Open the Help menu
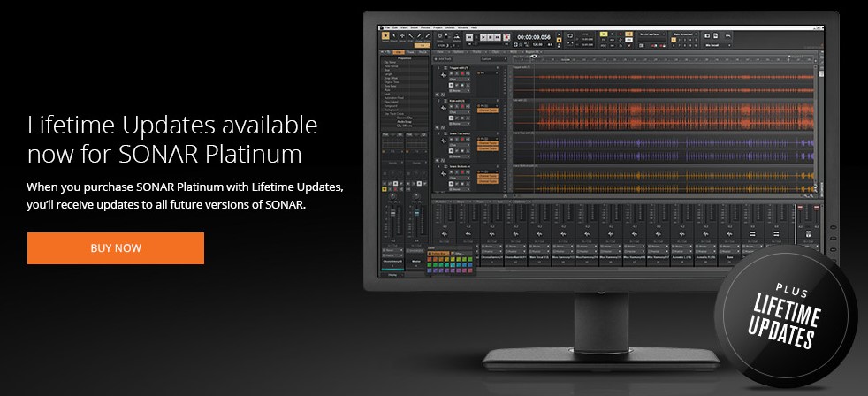 474,27
